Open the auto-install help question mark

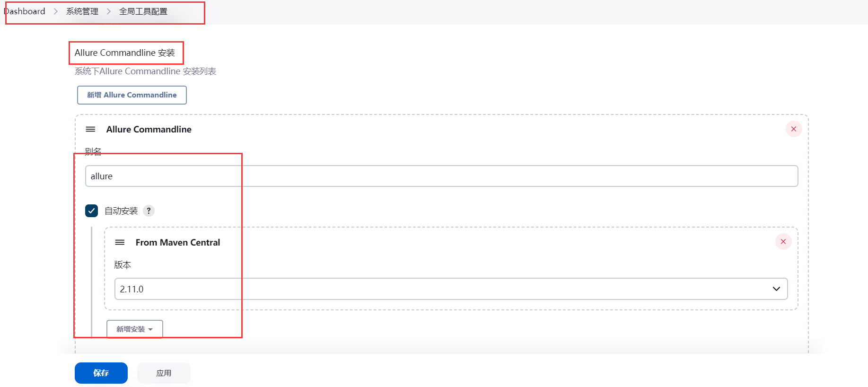point(149,211)
